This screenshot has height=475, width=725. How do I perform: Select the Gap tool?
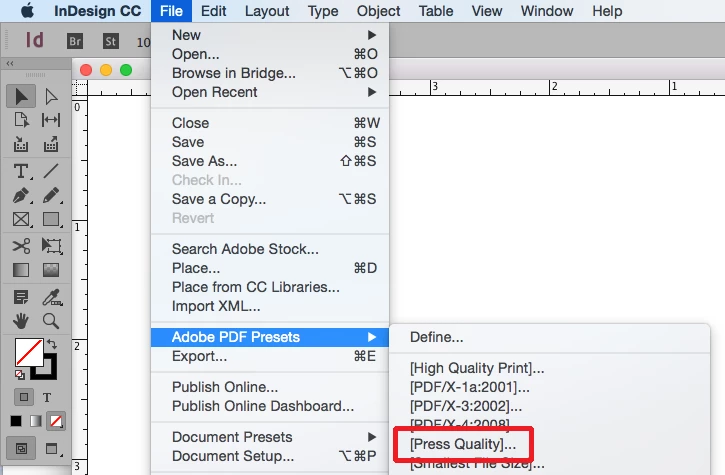coord(51,120)
